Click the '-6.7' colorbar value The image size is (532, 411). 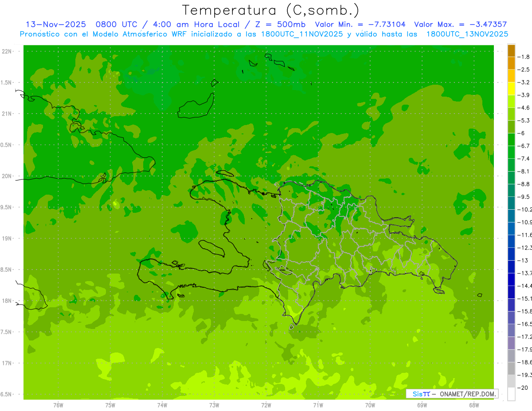tap(524, 146)
